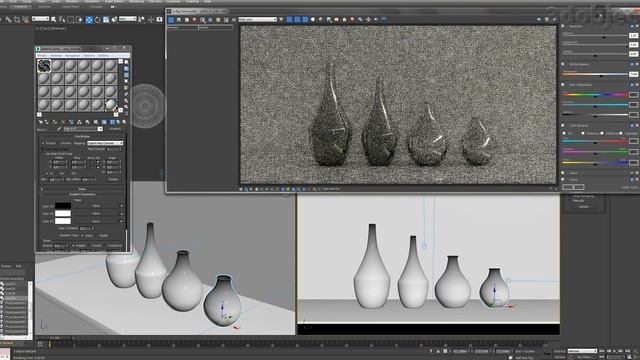Toggle the Exposure correction checkbox
Screen dimensions: 640x360
click(x=563, y=26)
